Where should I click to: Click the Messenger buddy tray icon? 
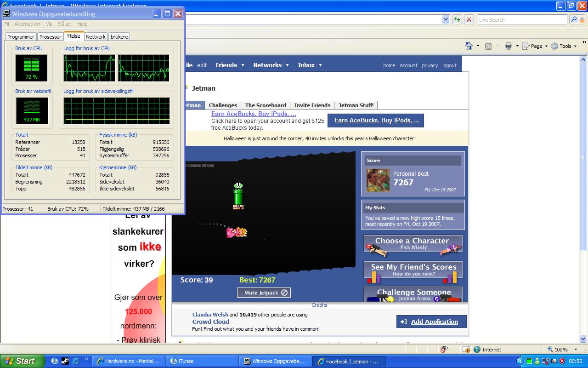[x=537, y=361]
